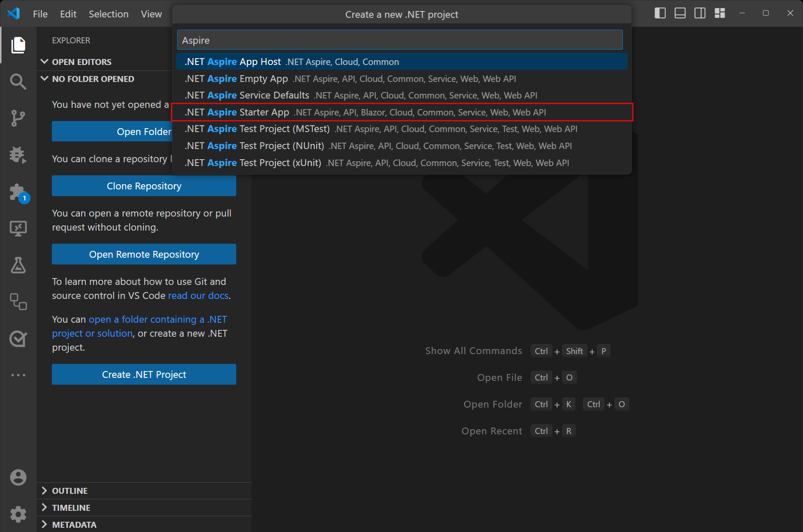803x532 pixels.
Task: Open the circled checkmark view icon
Action: point(18,338)
